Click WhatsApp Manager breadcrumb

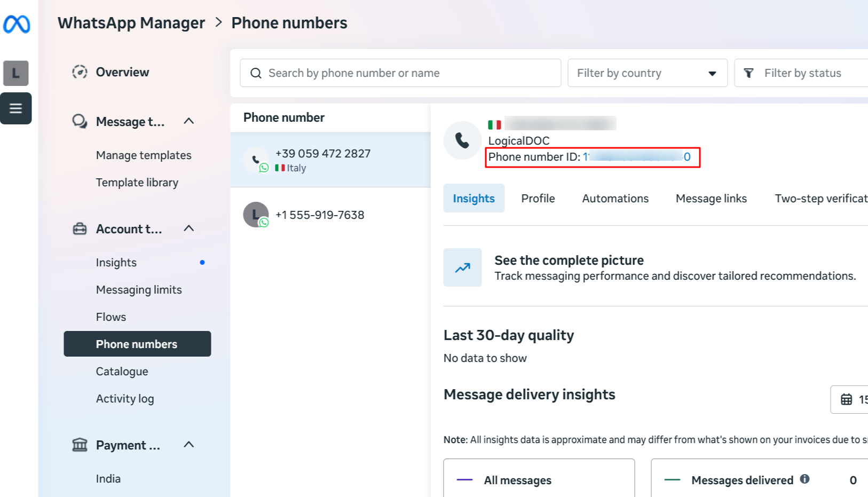(131, 23)
